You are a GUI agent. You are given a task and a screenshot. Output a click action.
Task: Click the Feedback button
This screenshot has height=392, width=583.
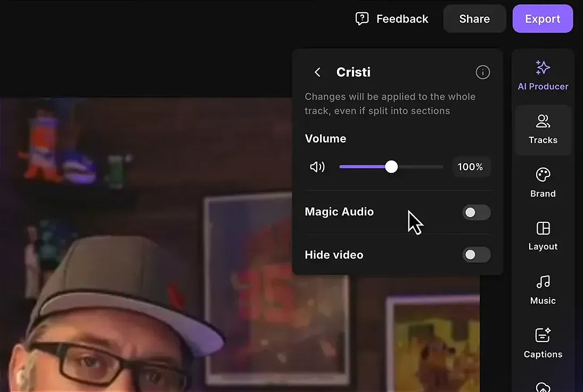tap(392, 18)
